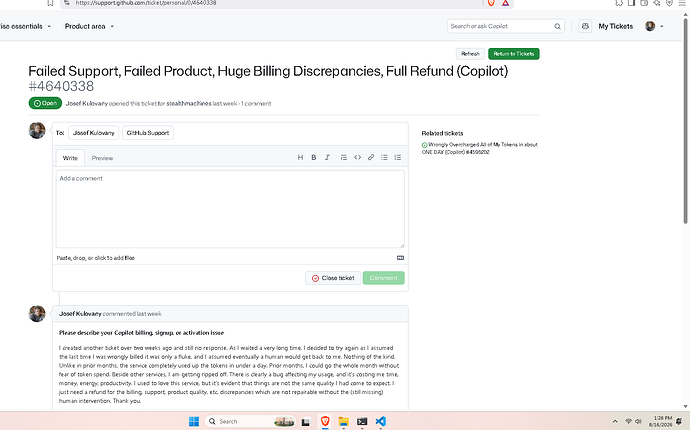Click Josef Kulovany name in comment header
The height and width of the screenshot is (430, 690).
pos(80,314)
